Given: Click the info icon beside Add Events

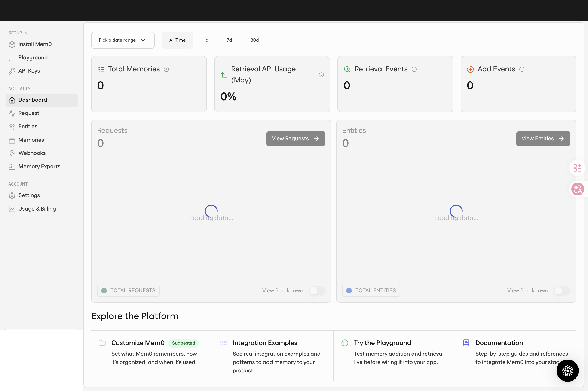Looking at the screenshot, I should (522, 69).
